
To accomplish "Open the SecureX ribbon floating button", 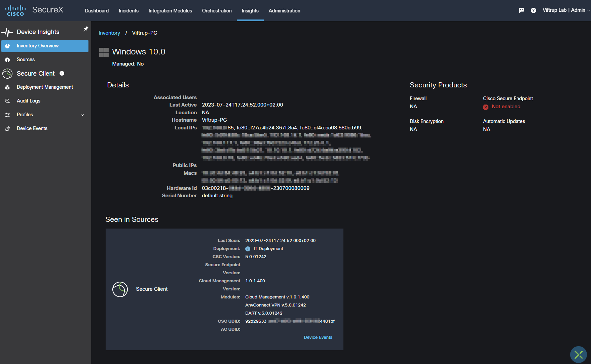I will [x=578, y=354].
